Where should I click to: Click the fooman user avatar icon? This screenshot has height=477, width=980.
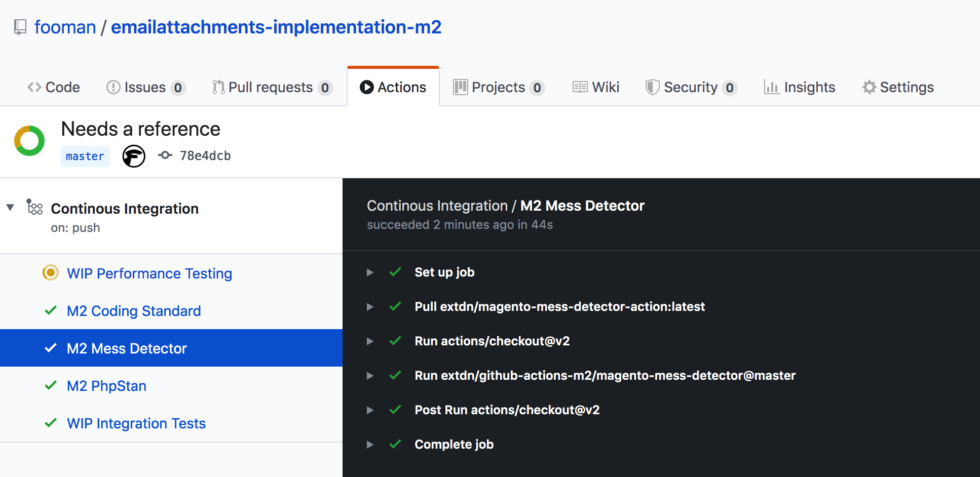(134, 156)
